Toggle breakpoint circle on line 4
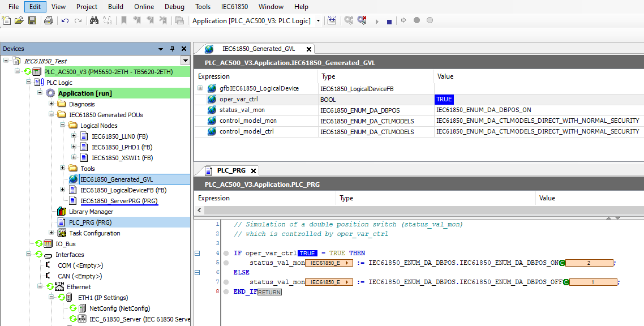This screenshot has width=644, height=326. pyautogui.click(x=226, y=254)
